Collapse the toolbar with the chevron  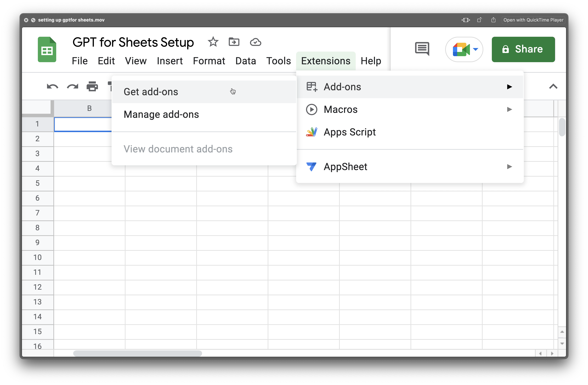[x=553, y=86]
